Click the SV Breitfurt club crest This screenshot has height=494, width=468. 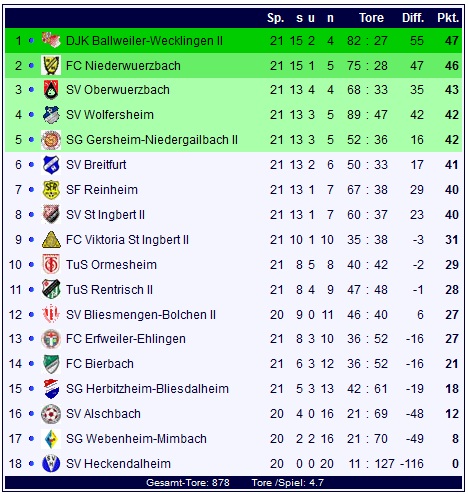51,165
